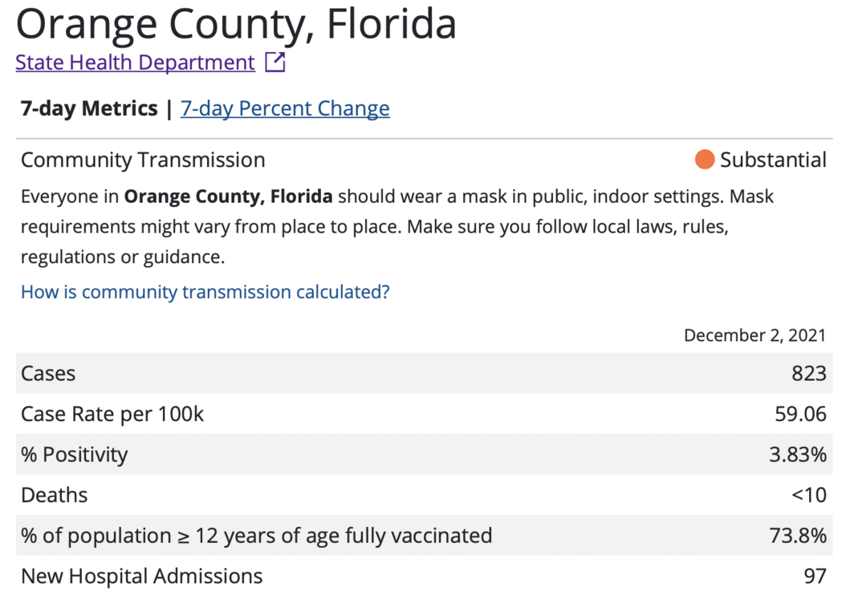This screenshot has height=616, width=854.
Task: Select the Case Rate per 100k row label
Action: (112, 415)
